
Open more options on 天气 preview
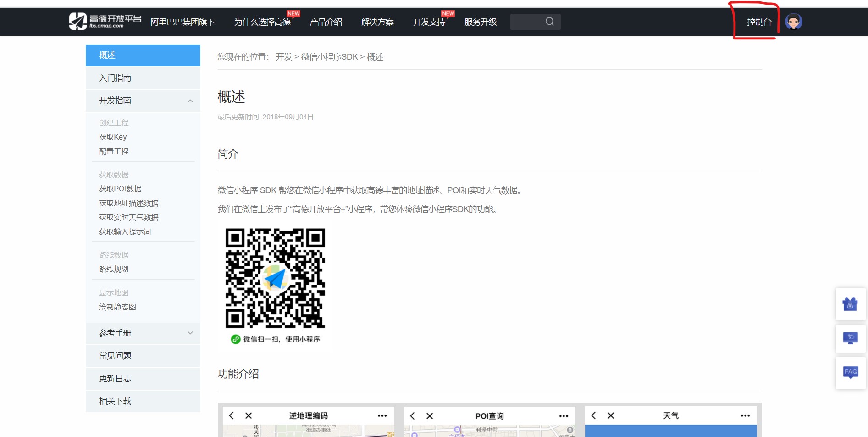coord(745,415)
